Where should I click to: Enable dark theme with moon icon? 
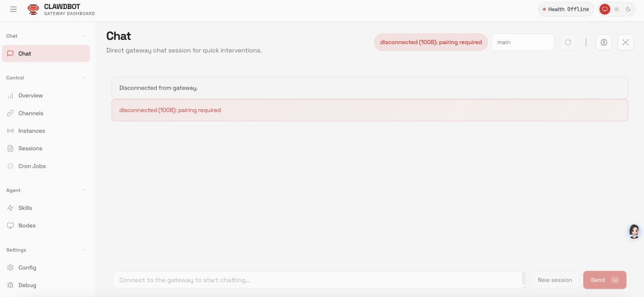(628, 10)
